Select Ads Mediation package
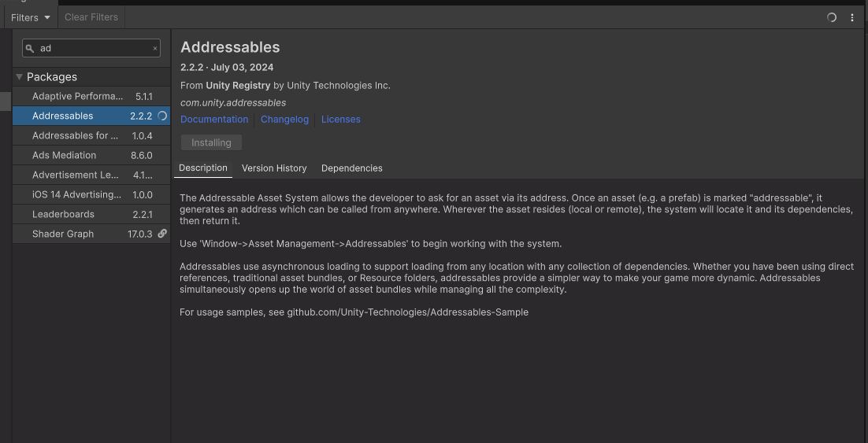 coord(91,156)
